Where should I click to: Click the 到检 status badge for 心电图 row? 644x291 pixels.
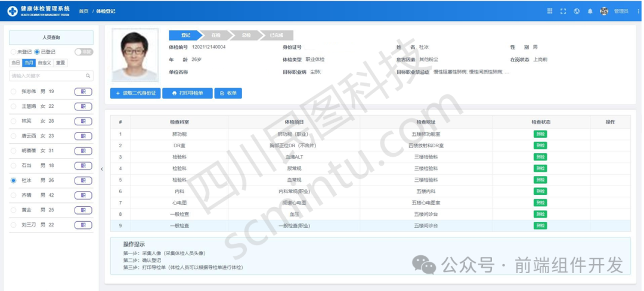tap(540, 203)
